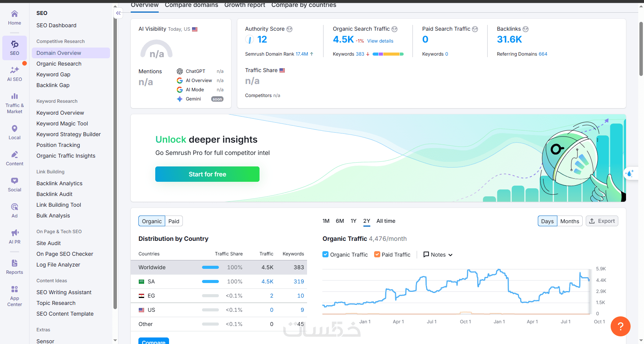Image resolution: width=644 pixels, height=344 pixels.
Task: Open the App Center sidebar icon
Action: tap(15, 296)
